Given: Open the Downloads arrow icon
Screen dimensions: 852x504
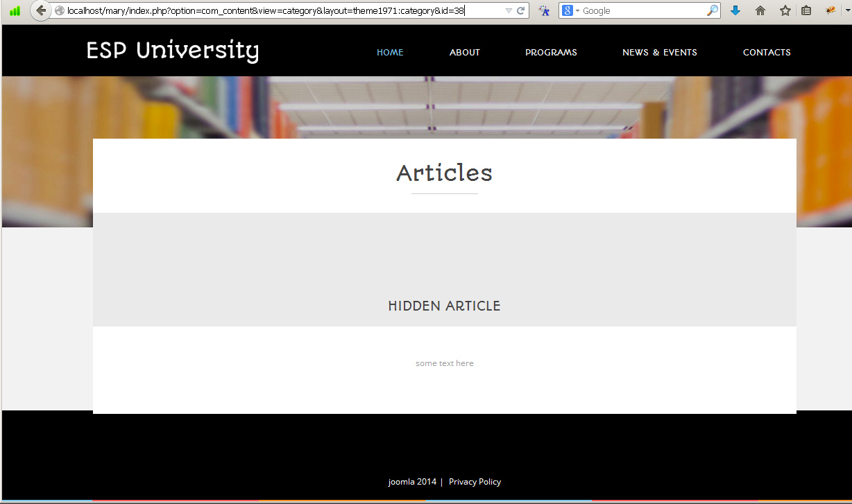Looking at the screenshot, I should 735,11.
